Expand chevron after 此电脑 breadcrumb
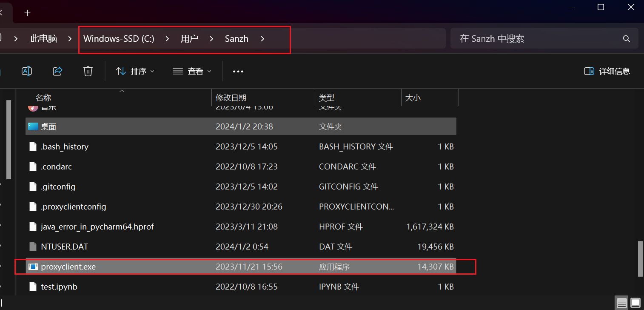Image resolution: width=644 pixels, height=310 pixels. (70, 39)
